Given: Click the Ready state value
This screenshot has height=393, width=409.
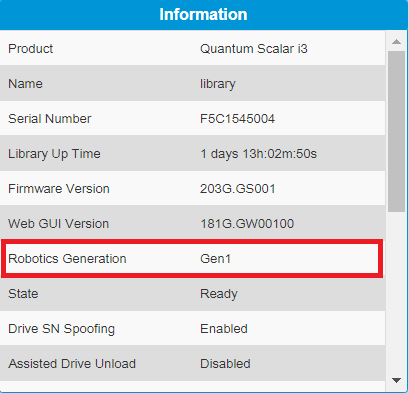Looking at the screenshot, I should [x=219, y=294].
